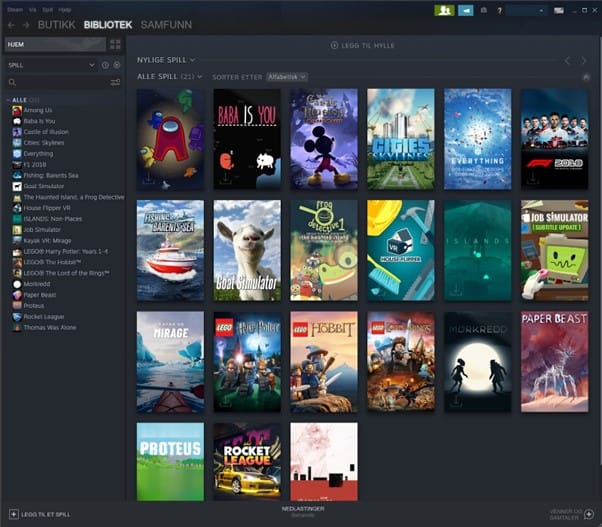Open the Baba Is You cover
Image resolution: width=602 pixels, height=527 pixels.
point(247,139)
